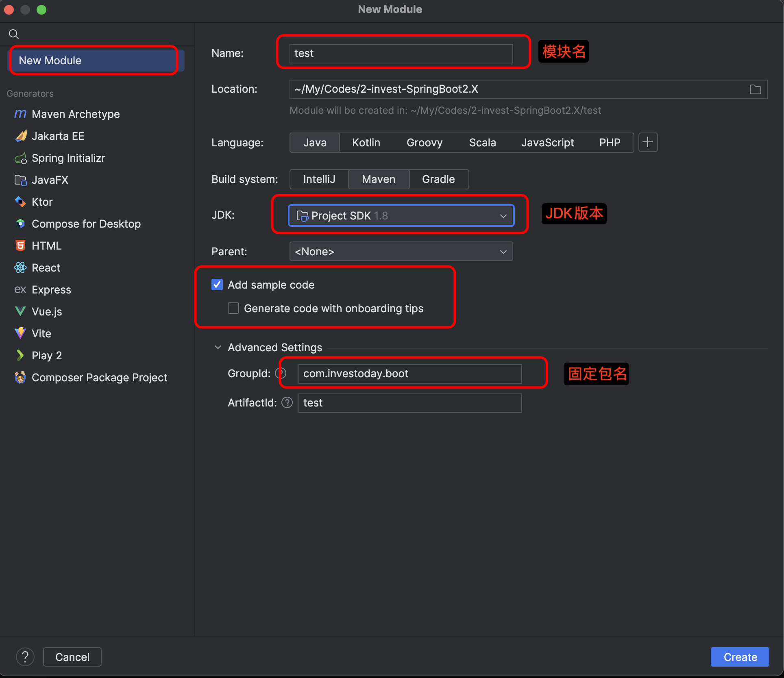The image size is (784, 678).
Task: Click the Ktor generator icon
Action: click(20, 202)
